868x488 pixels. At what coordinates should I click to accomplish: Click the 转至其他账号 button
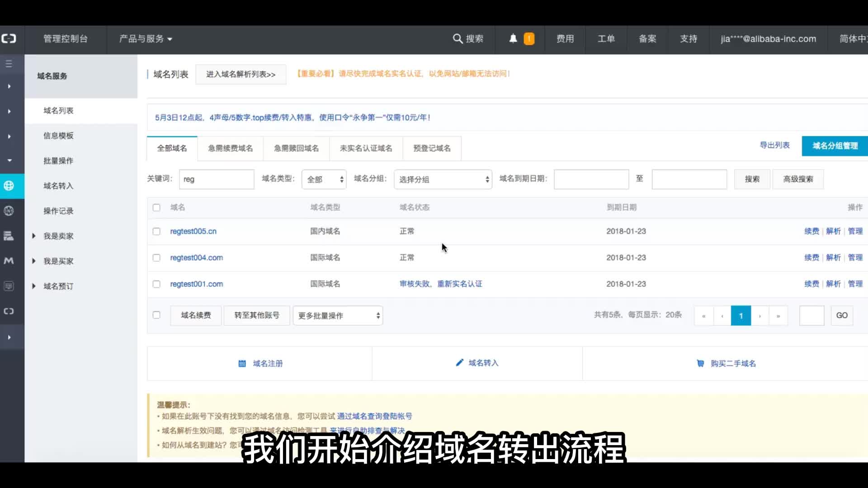pos(257,315)
